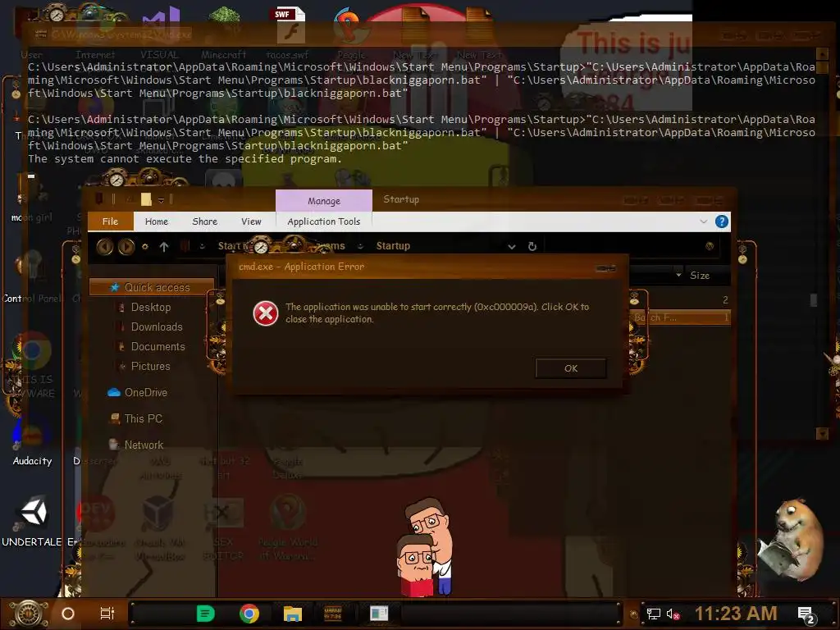Click the Manage contextual tab header
Image resolution: width=840 pixels, height=630 pixels.
tap(323, 201)
